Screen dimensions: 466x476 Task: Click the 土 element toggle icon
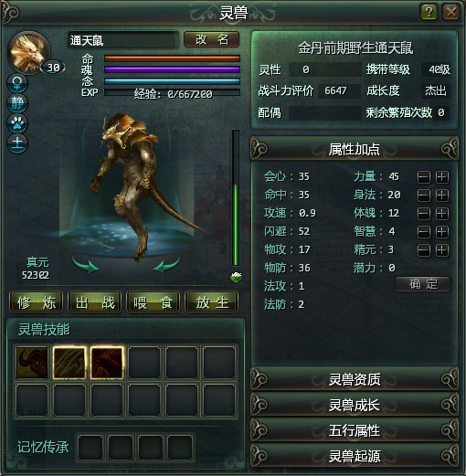[x=17, y=143]
